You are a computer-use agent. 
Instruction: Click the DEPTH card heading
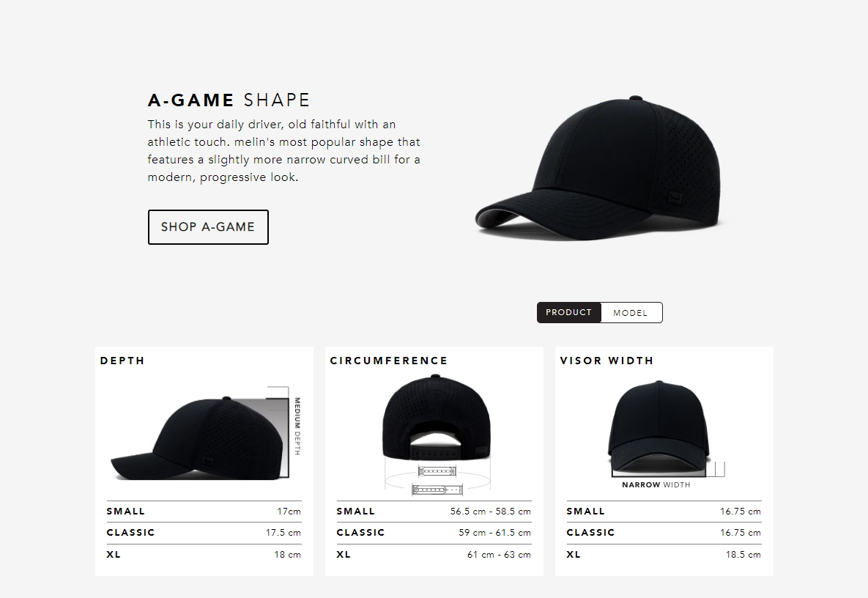122,361
